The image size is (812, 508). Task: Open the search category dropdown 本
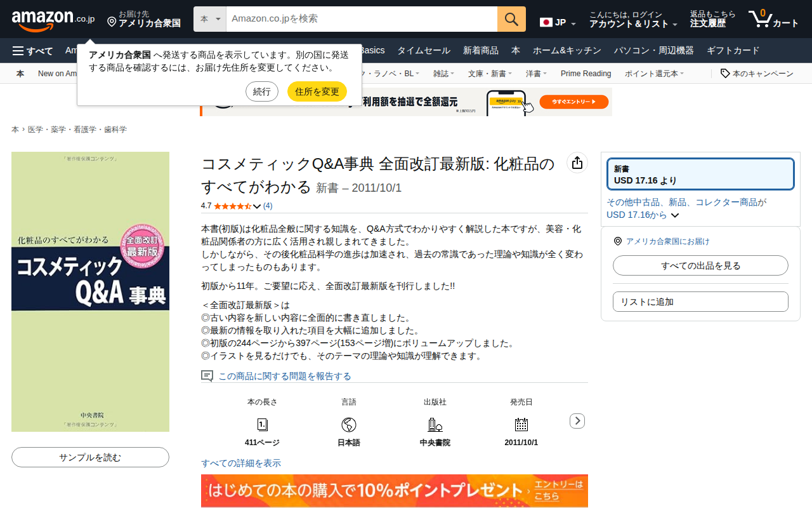coord(210,19)
